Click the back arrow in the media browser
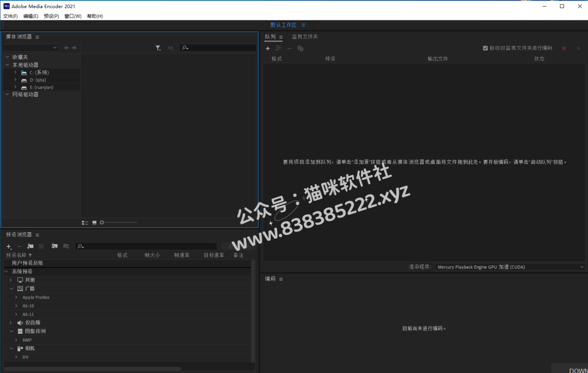This screenshot has height=373, width=588. pos(66,48)
